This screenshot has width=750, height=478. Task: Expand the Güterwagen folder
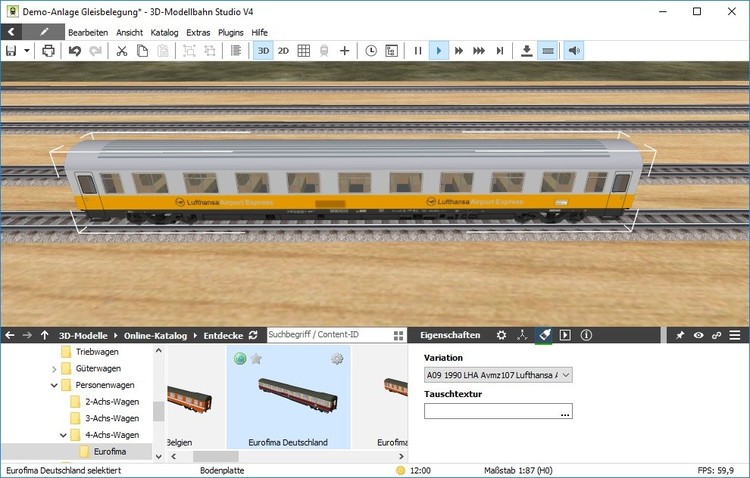coord(54,369)
